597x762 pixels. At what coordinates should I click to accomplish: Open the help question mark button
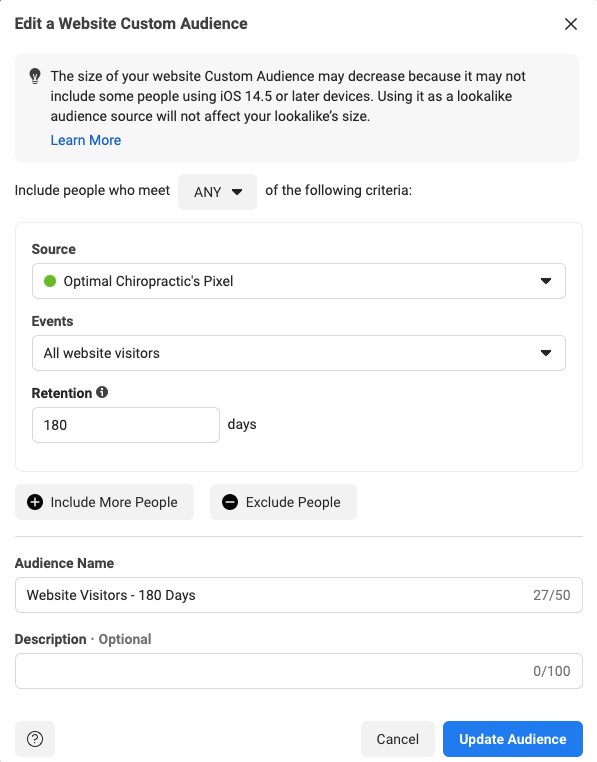click(x=35, y=739)
